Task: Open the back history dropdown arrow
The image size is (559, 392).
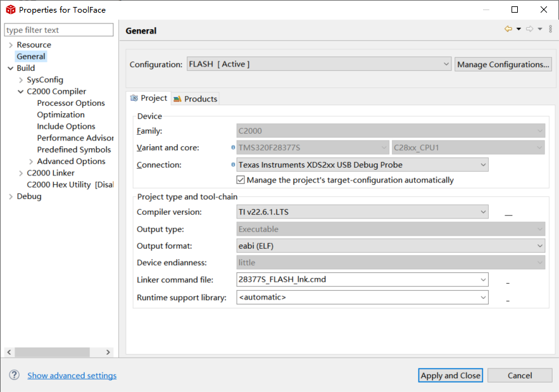Action: [518, 29]
